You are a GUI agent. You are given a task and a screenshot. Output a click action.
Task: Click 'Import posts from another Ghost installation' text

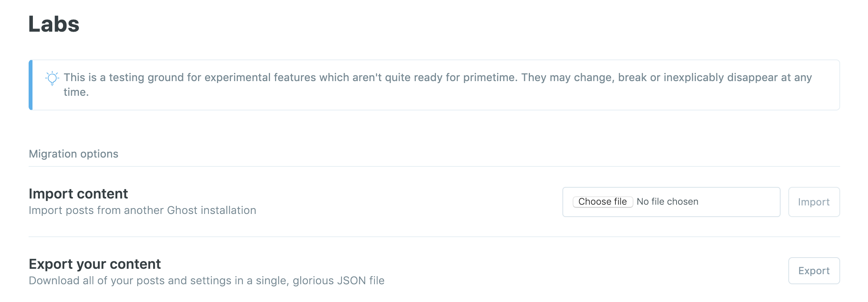(x=142, y=210)
